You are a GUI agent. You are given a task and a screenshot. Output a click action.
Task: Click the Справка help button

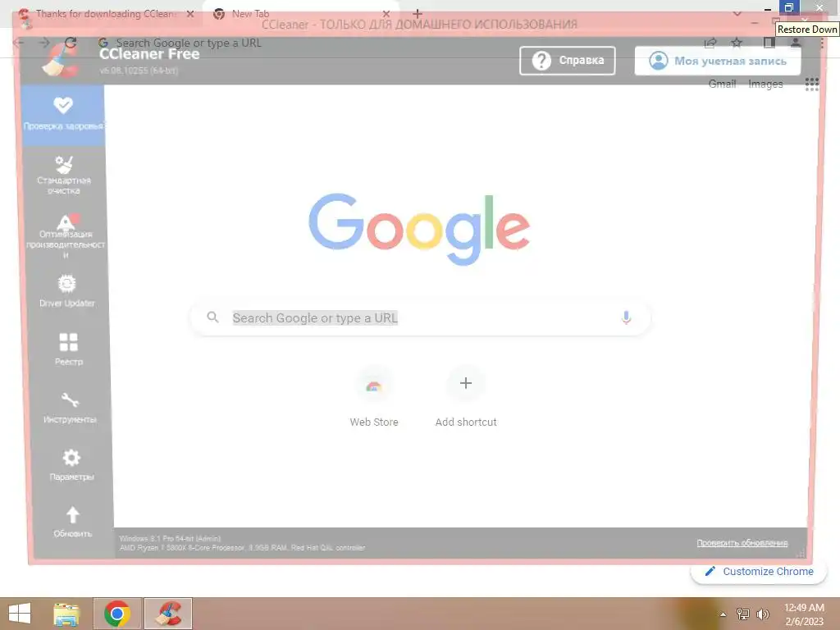coord(568,61)
